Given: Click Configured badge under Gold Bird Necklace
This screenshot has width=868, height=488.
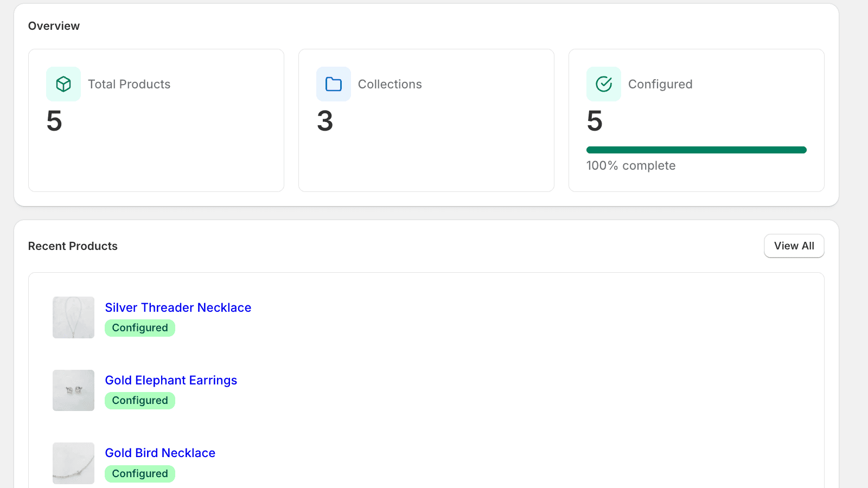Looking at the screenshot, I should pyautogui.click(x=140, y=473).
